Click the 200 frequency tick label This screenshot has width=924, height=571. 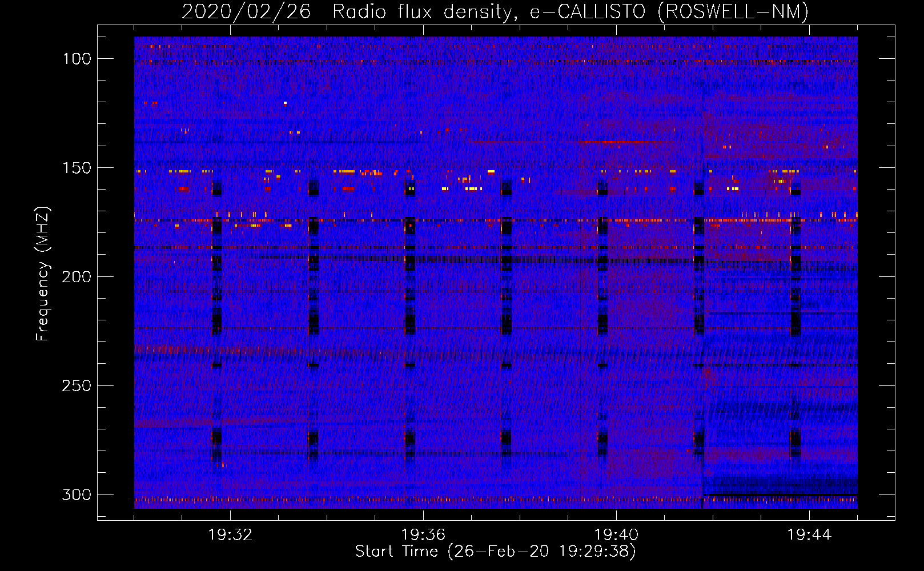coord(77,277)
